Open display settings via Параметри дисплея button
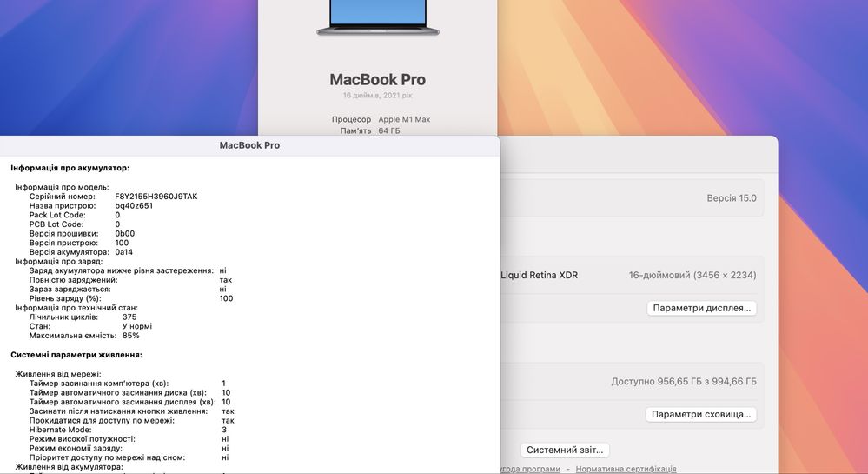 point(701,308)
